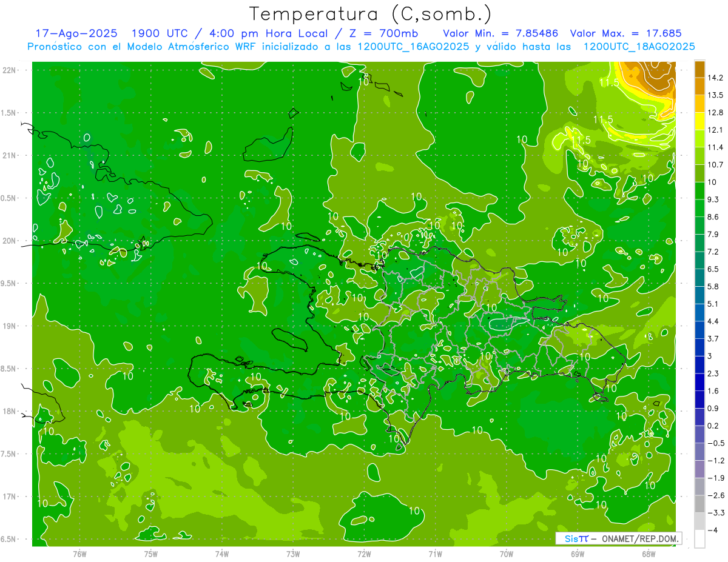Click the valid-until time '1200UTC_18AGO2025'

pos(639,47)
